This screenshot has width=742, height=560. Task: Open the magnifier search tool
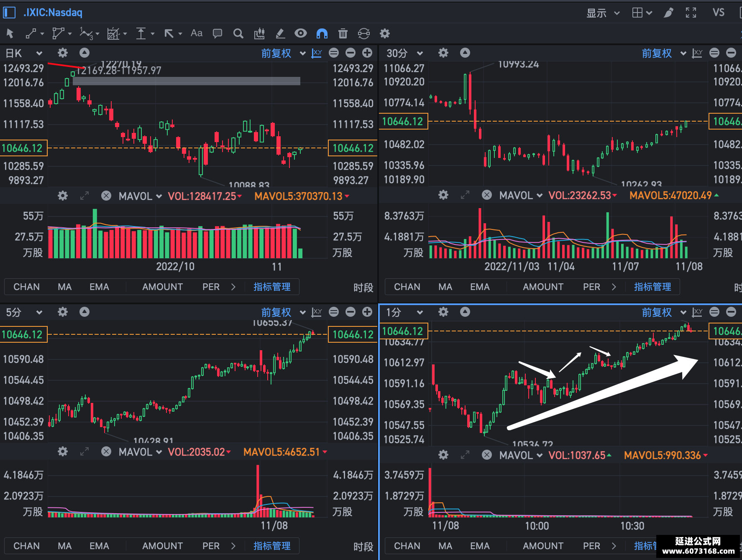click(238, 33)
